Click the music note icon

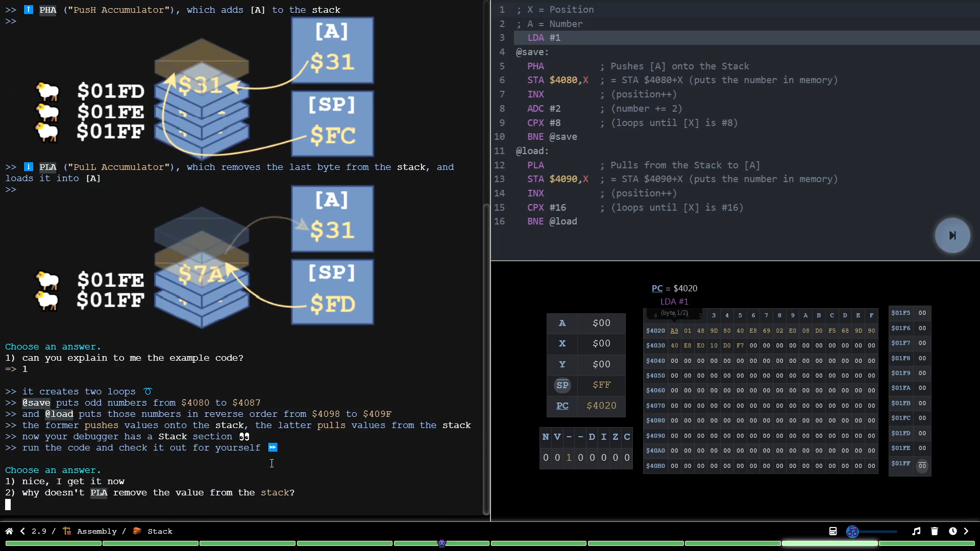(916, 531)
